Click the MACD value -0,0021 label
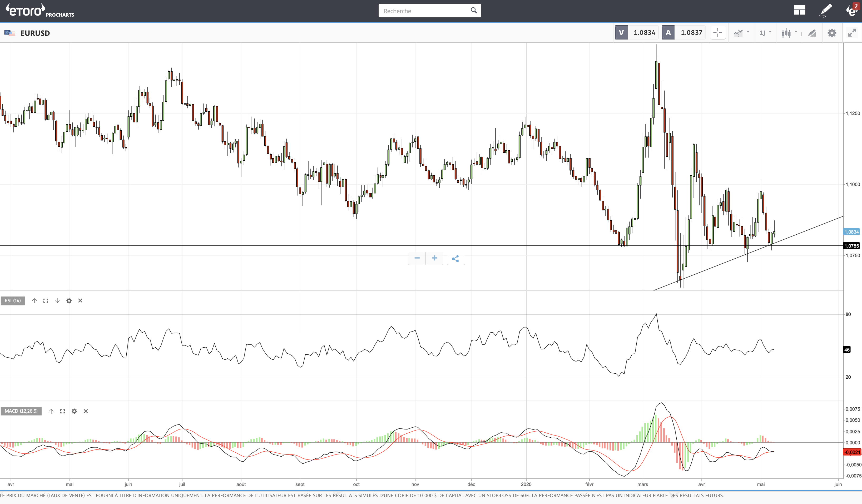Image resolution: width=862 pixels, height=504 pixels. tap(852, 452)
